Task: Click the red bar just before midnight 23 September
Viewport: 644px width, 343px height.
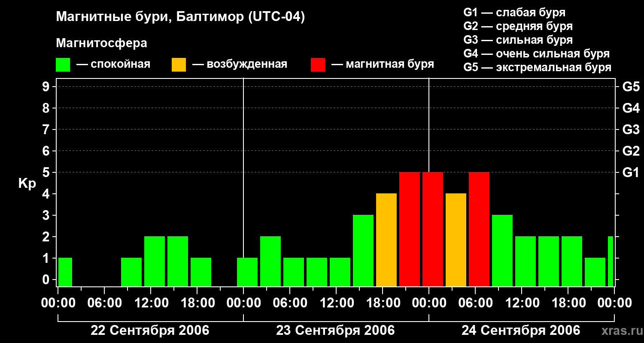Action: [x=410, y=229]
